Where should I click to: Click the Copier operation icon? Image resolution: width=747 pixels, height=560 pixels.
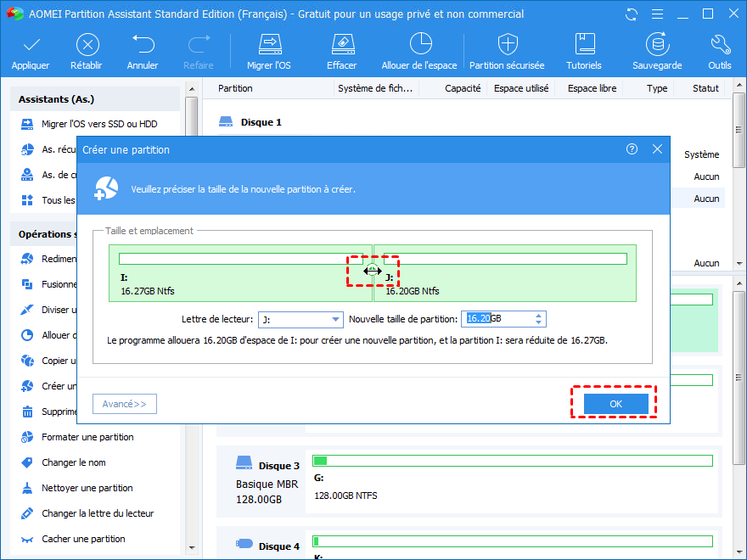tap(27, 361)
